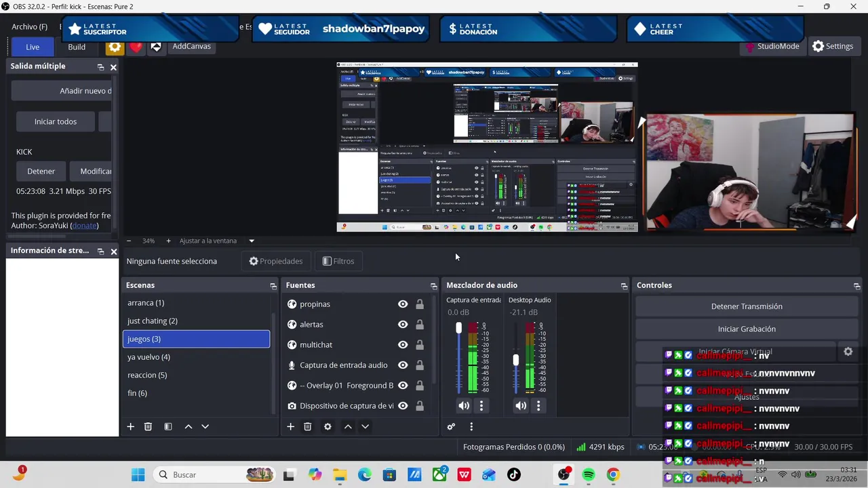
Task: Delete selected scene using Escenas trash icon
Action: [x=148, y=426]
